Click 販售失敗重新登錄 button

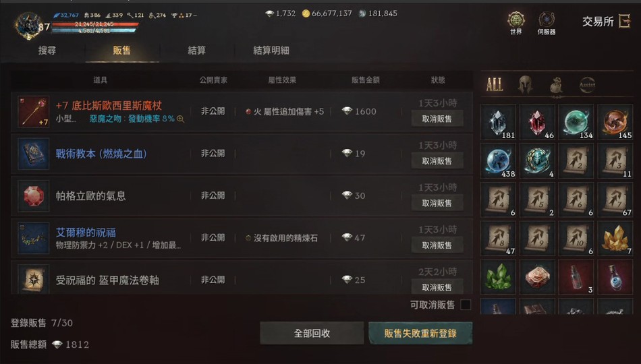tap(420, 334)
